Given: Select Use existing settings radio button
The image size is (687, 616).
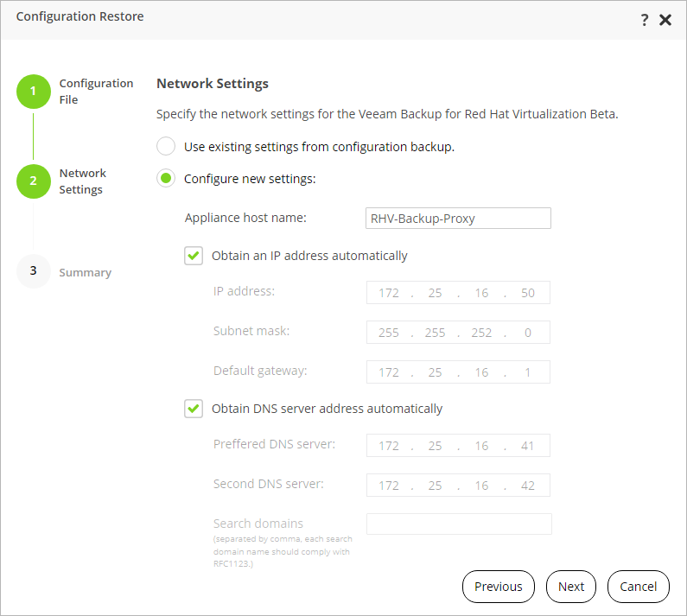Looking at the screenshot, I should [166, 146].
